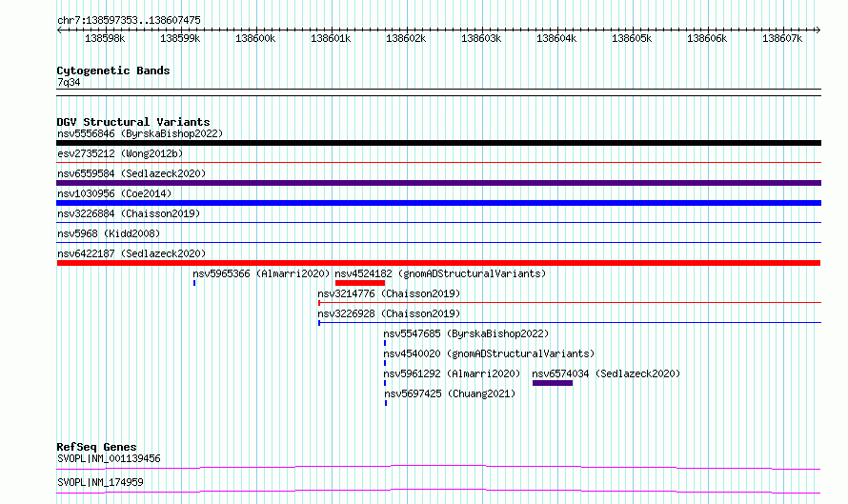Click the blue nsv5547685 variant marker
Screen dimensions: 848x504
tap(385, 343)
